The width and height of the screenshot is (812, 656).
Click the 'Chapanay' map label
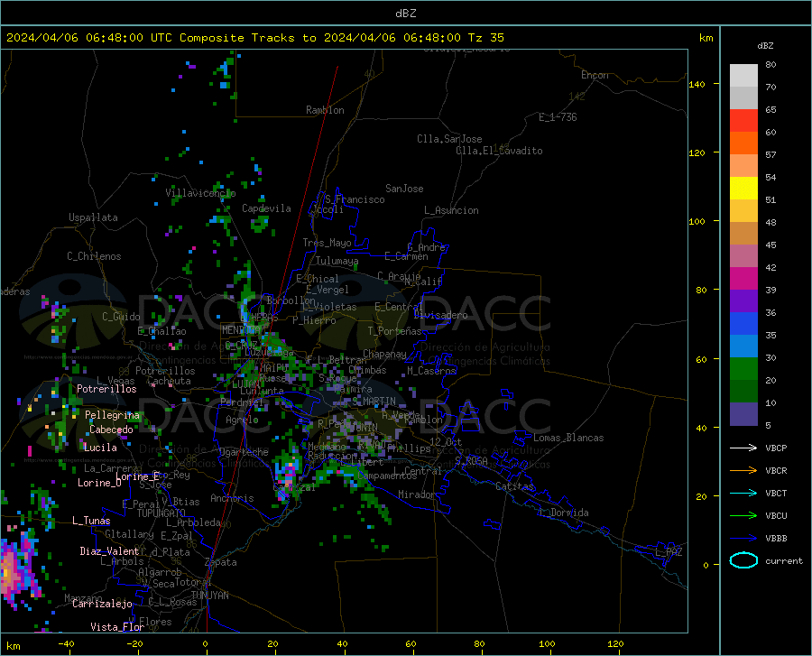[x=384, y=354]
